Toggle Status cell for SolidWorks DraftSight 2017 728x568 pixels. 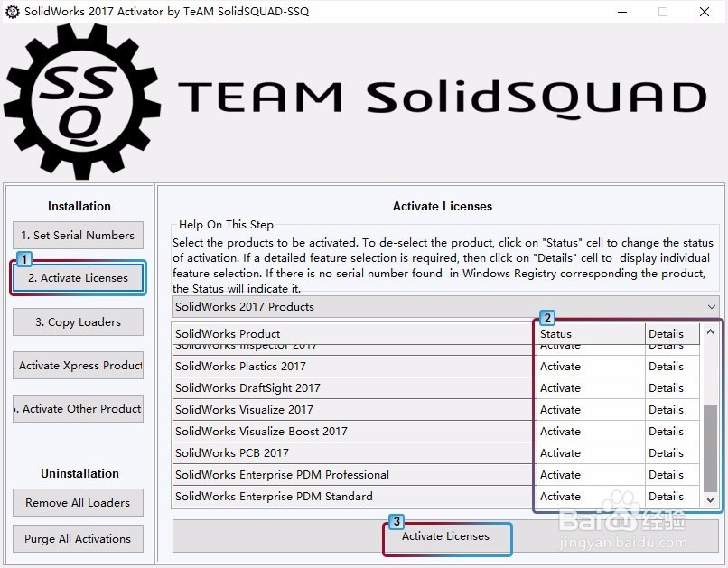coord(590,388)
